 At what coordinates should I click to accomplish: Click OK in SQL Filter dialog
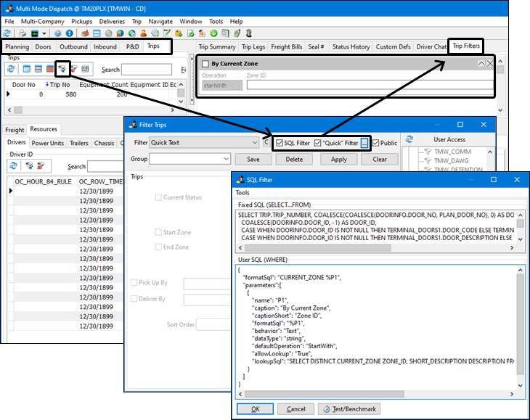(255, 409)
